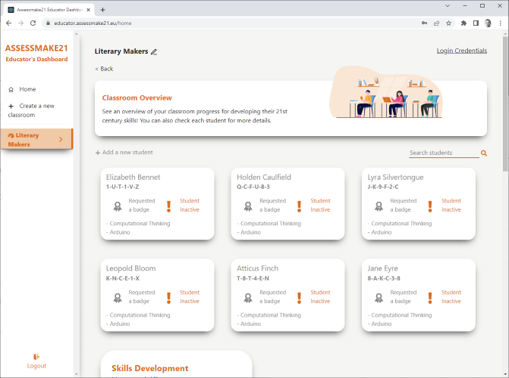Click the browser forward arrow
The width and height of the screenshot is (509, 378).
[x=21, y=23]
